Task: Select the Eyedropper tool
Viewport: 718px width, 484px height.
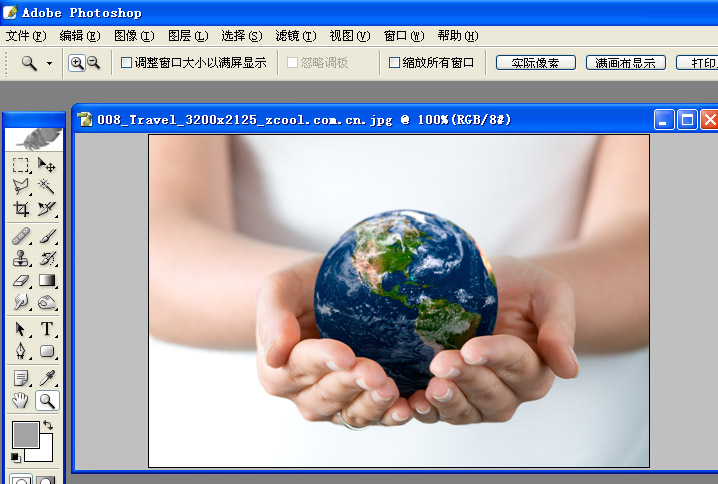Action: pyautogui.click(x=47, y=378)
